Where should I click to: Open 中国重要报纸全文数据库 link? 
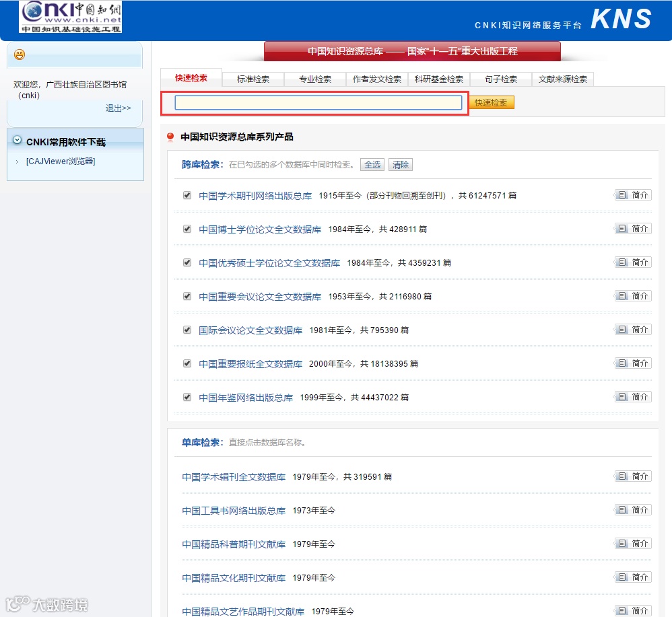pyautogui.click(x=250, y=364)
